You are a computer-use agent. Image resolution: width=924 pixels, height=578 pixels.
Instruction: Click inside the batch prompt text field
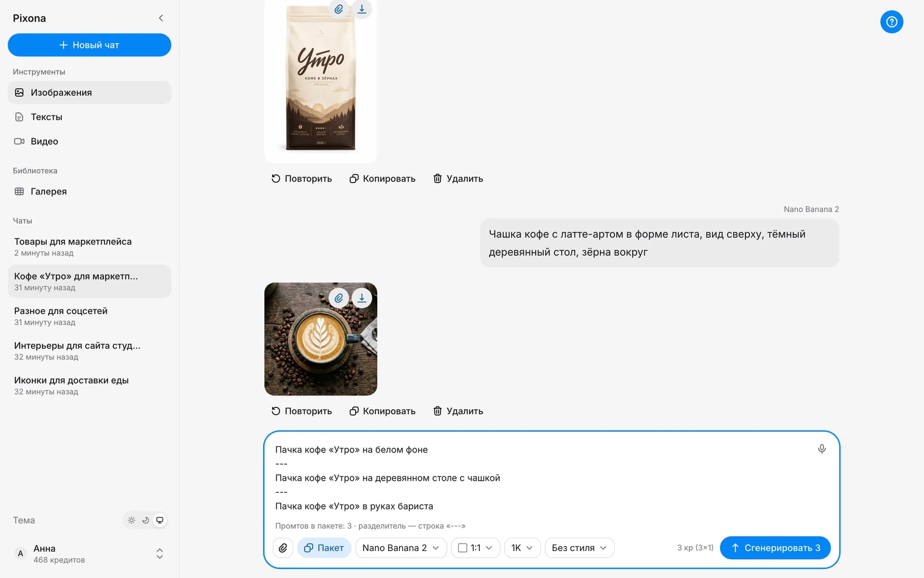tap(539, 478)
